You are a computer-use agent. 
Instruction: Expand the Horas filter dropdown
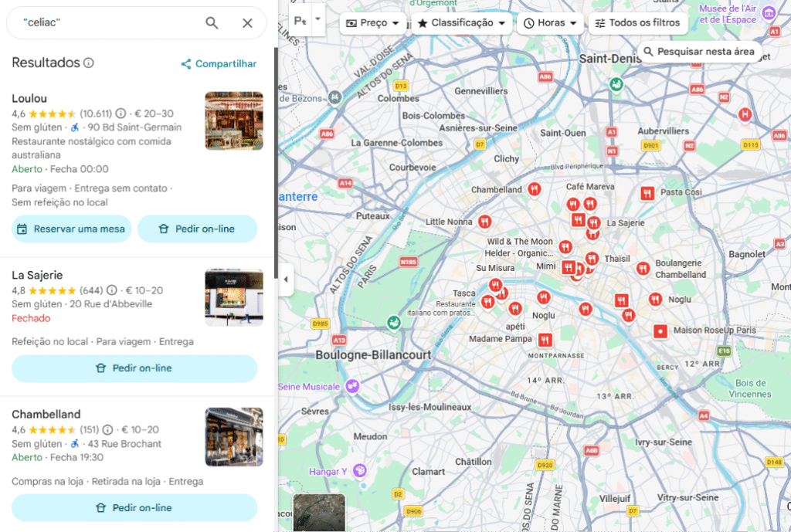(x=550, y=22)
